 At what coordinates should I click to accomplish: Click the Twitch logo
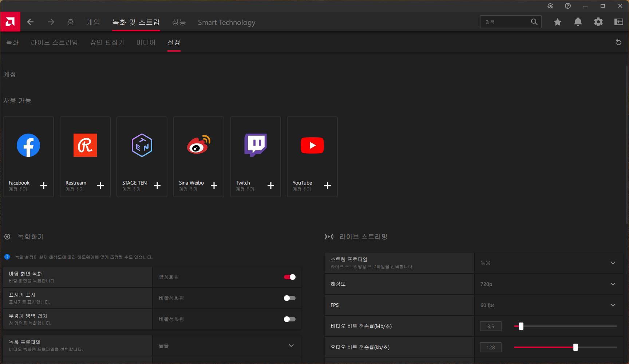pos(256,145)
